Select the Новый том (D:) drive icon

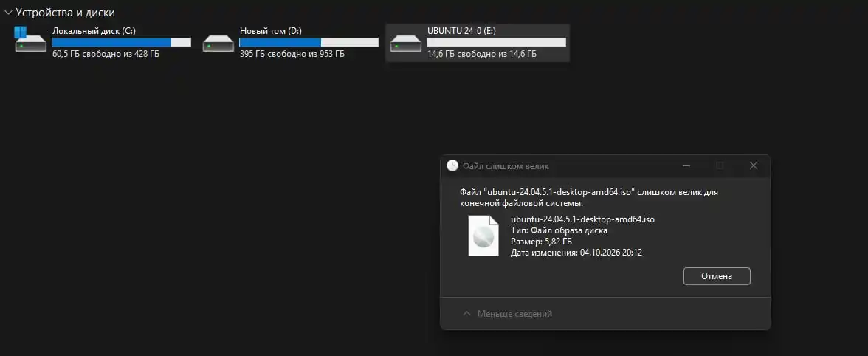point(218,43)
